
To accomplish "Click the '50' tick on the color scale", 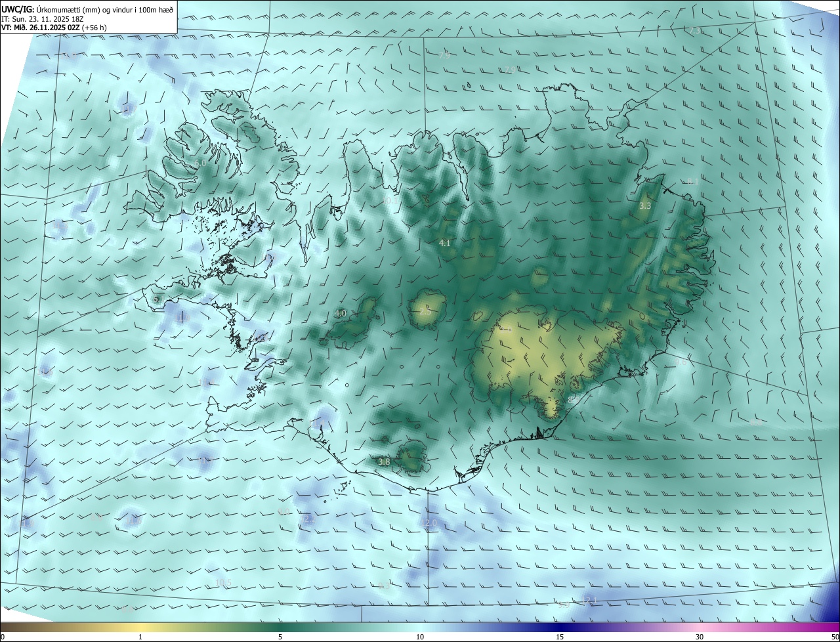I will (835, 637).
